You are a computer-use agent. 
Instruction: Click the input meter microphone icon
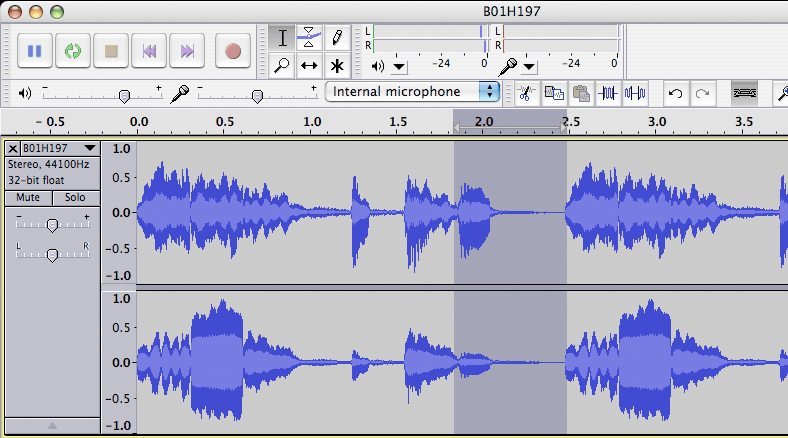(508, 67)
